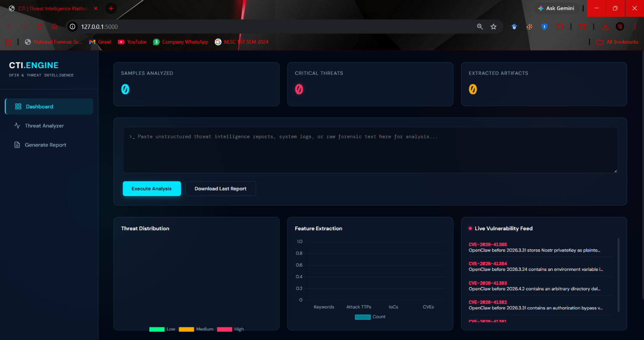
Task: Click the Dashboard grid icon in sidebar
Action: [18, 107]
